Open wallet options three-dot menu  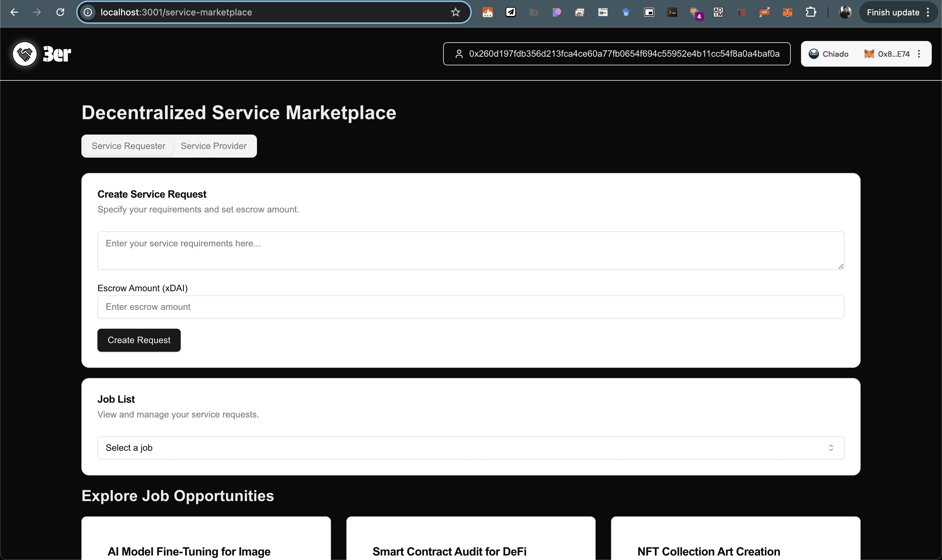pyautogui.click(x=919, y=54)
